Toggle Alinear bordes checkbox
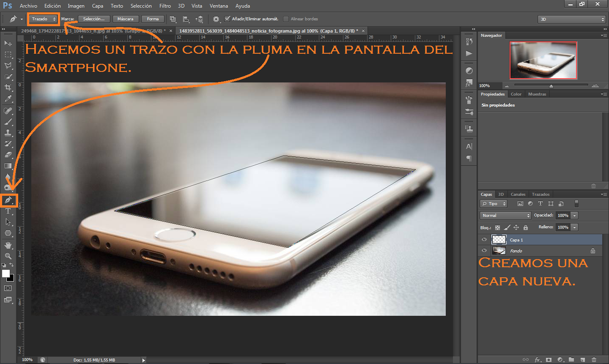 [286, 19]
